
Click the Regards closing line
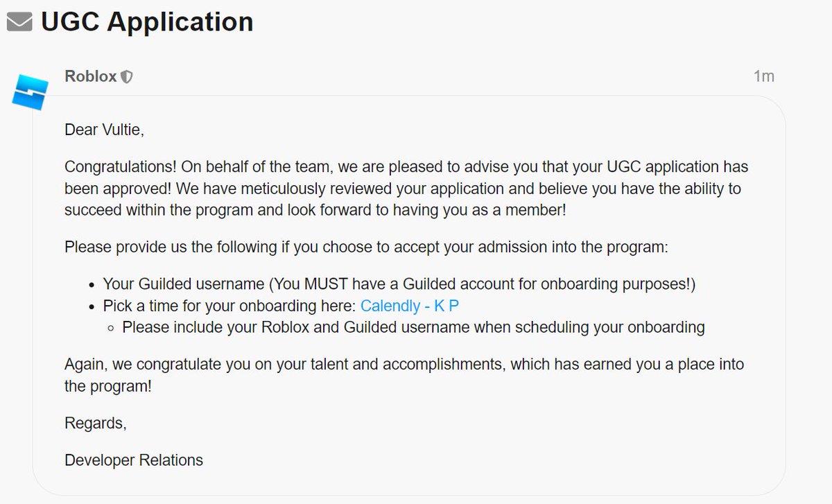(x=96, y=423)
